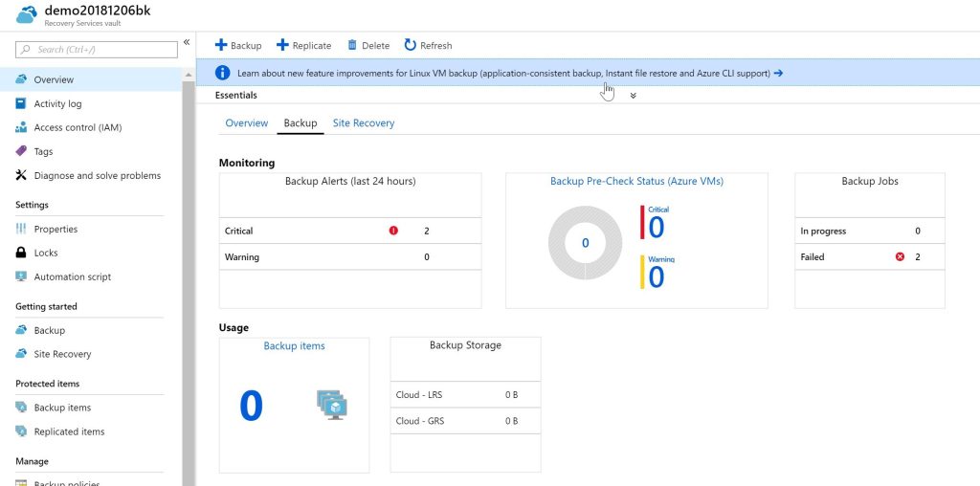The image size is (980, 486).
Task: Open the Backup Pre-Check Status (Azure VMs) link
Action: 636,181
